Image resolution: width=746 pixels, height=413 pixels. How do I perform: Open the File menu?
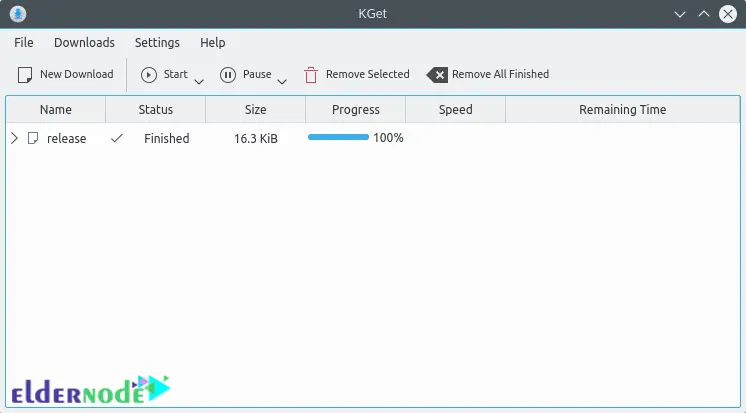coord(24,43)
